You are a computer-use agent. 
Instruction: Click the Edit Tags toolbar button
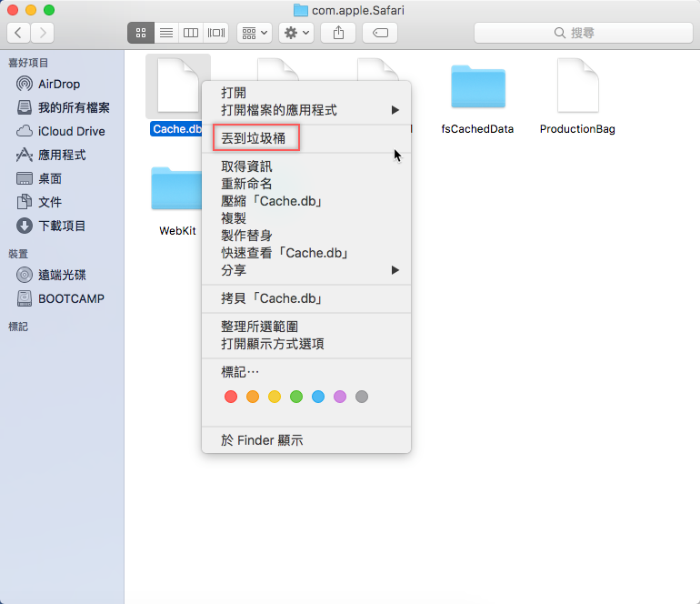click(379, 33)
